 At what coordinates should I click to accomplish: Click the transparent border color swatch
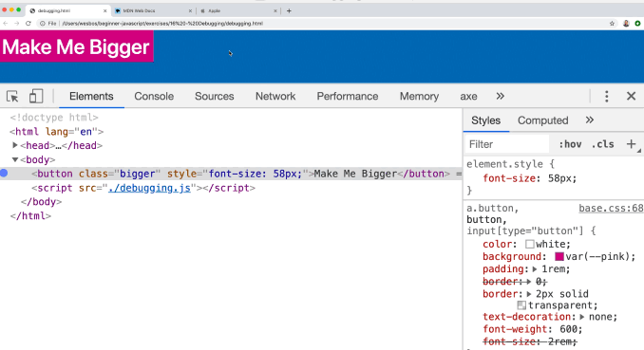pos(521,305)
